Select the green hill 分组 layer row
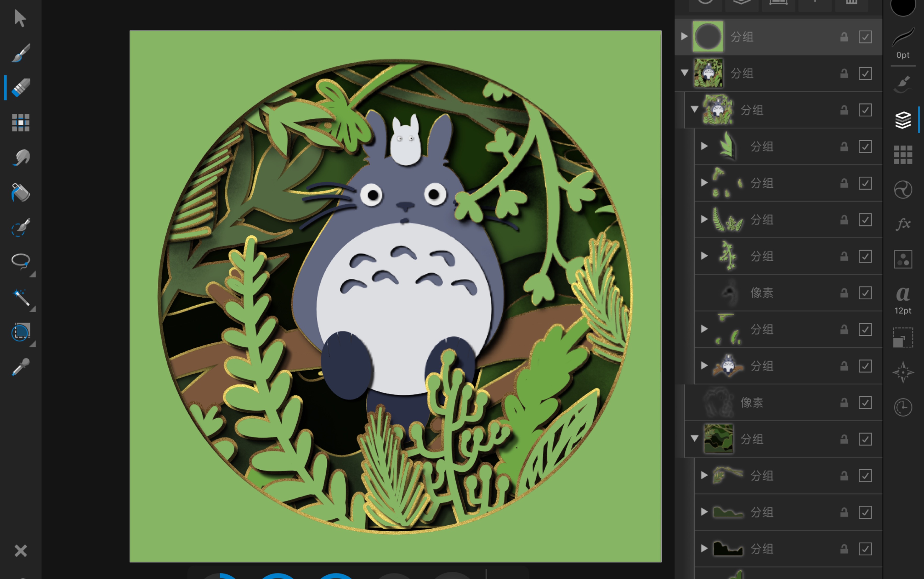The width and height of the screenshot is (924, 579). [x=789, y=512]
